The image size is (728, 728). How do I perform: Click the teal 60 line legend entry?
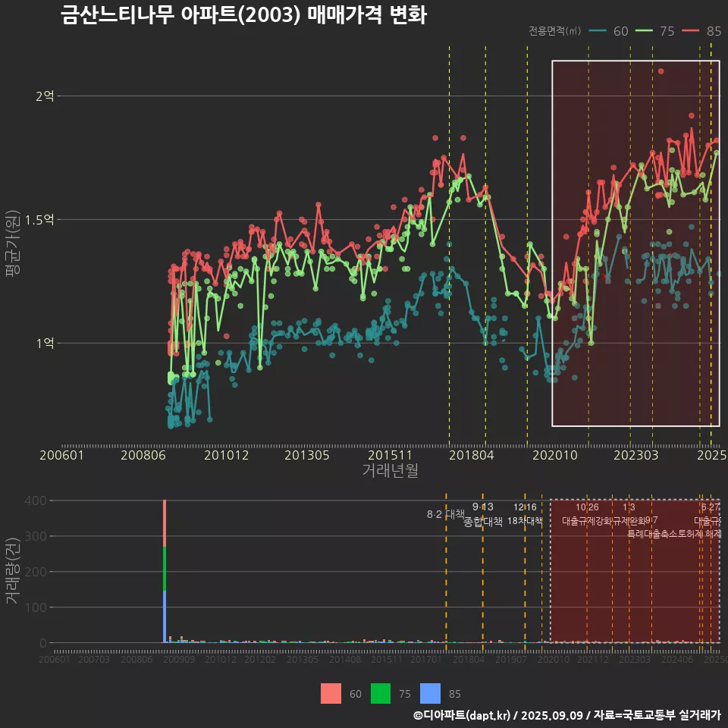[608, 31]
